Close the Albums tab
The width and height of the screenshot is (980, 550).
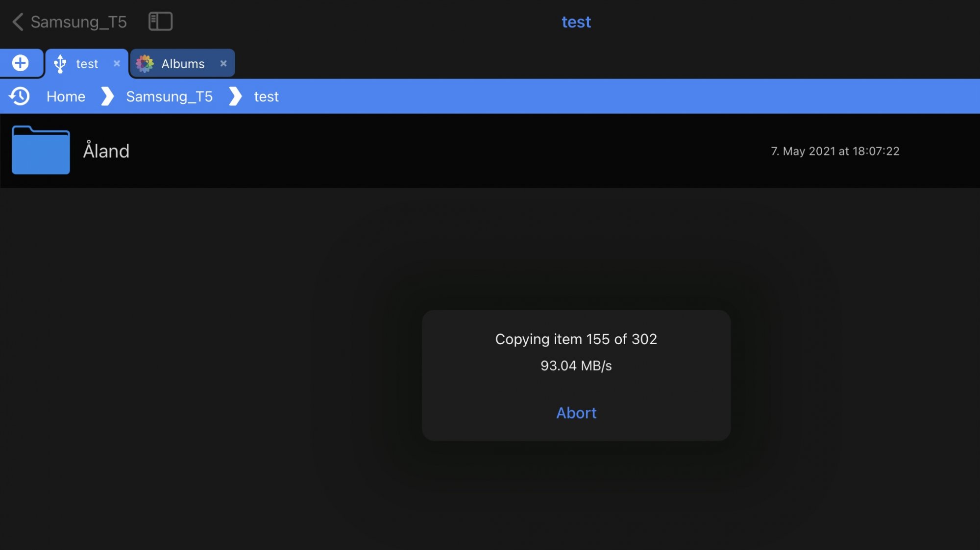223,63
